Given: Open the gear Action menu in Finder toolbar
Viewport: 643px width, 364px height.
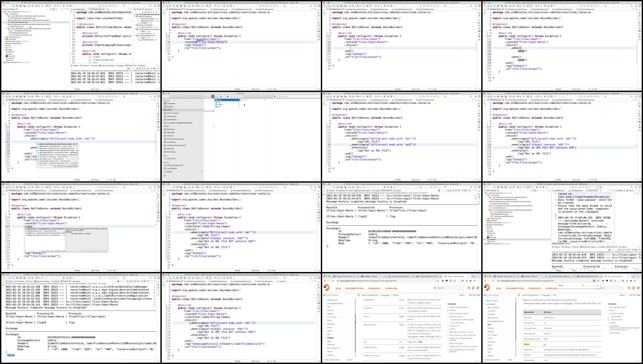Looking at the screenshot, I should [229, 97].
